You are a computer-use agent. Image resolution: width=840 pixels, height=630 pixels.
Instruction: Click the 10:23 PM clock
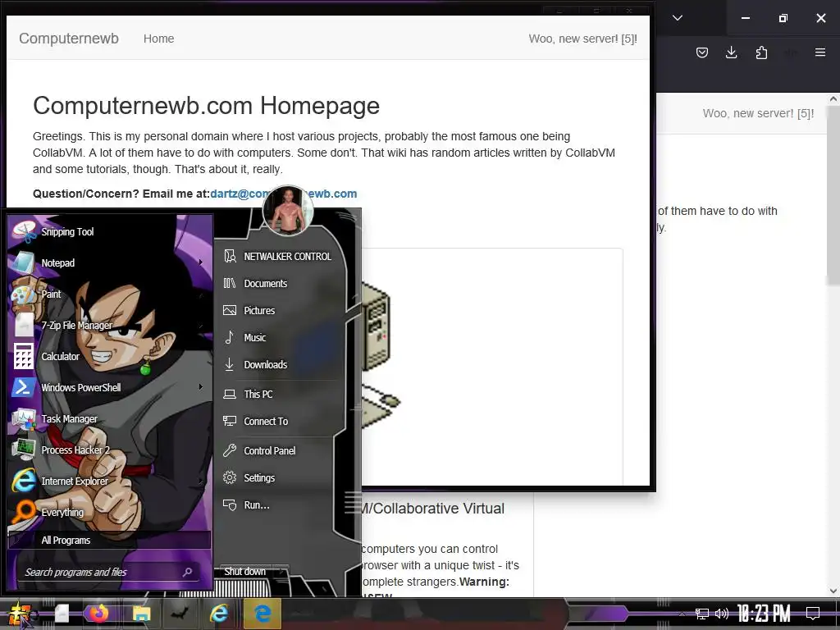click(764, 614)
